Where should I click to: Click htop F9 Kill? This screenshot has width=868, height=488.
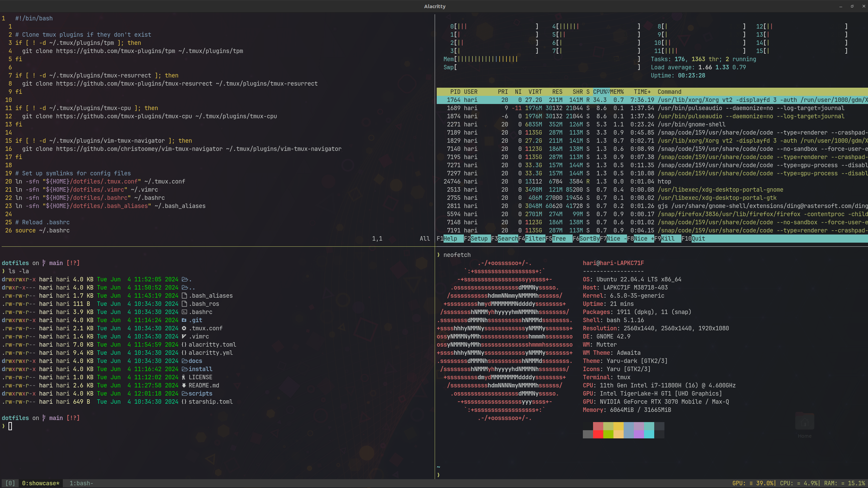(x=668, y=239)
